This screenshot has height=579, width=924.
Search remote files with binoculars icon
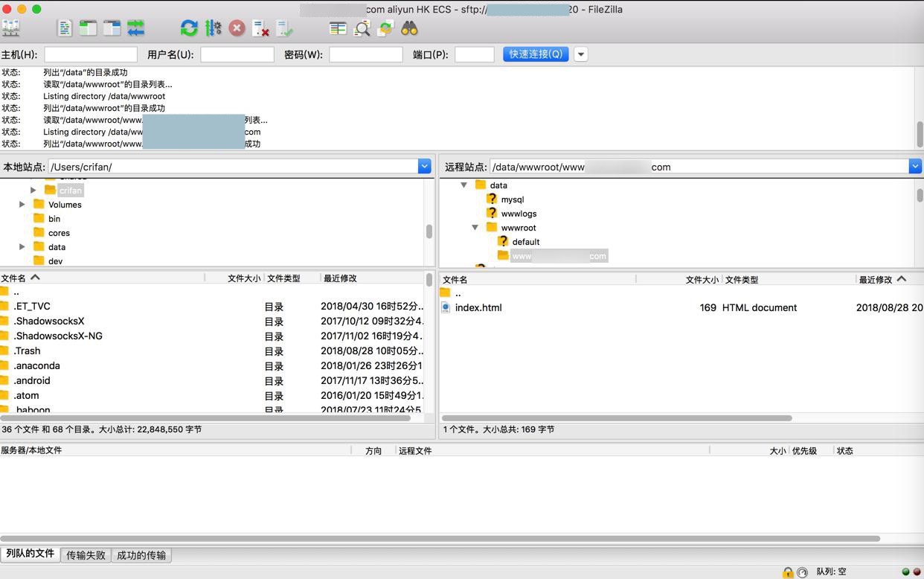coord(409,28)
